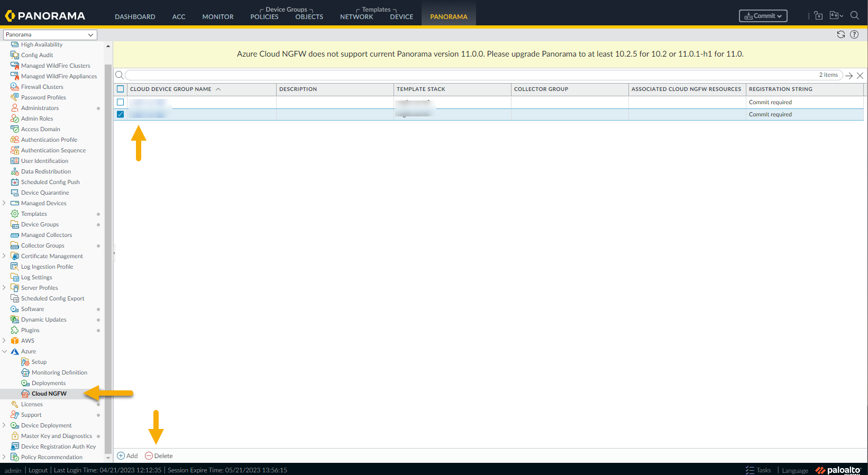Toggle the select-all checkbox in table header
Screen dimensions: 868x475
tap(121, 89)
